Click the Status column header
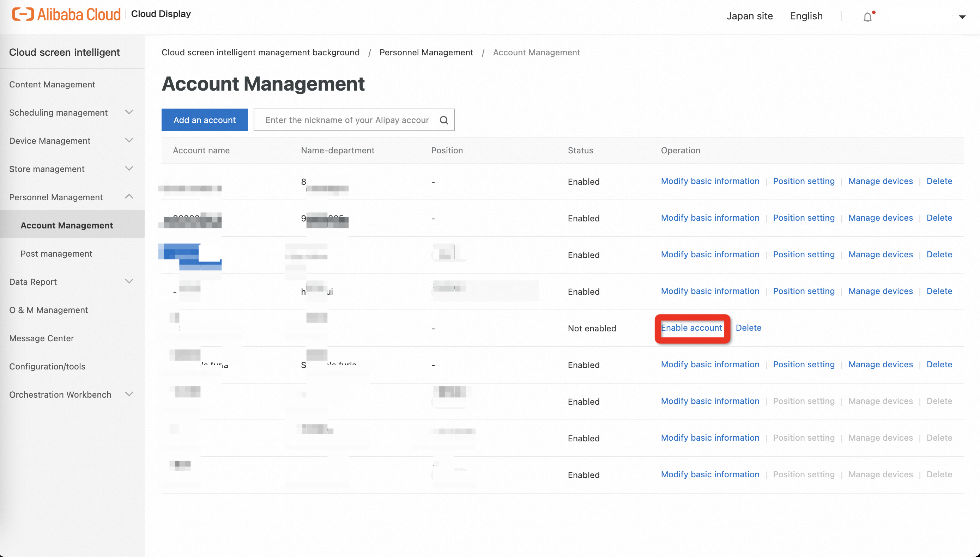Screen dimensions: 980x557 click(x=580, y=150)
